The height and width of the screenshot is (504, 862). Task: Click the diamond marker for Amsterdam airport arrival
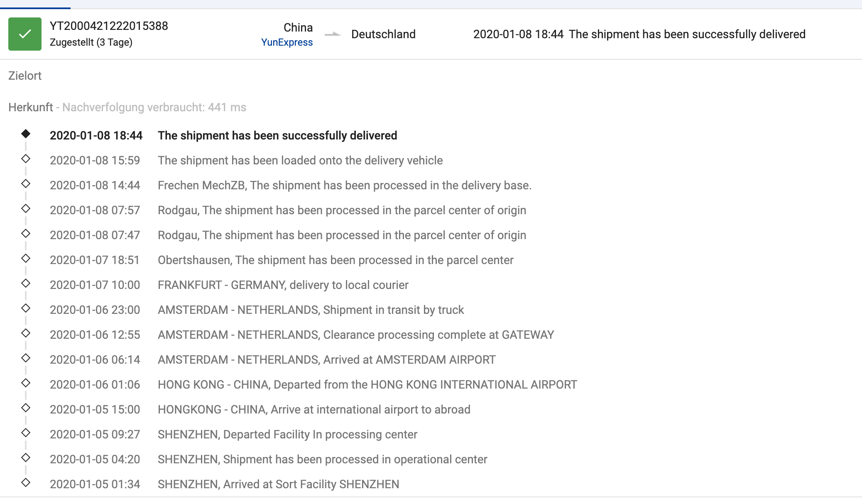coord(26,358)
